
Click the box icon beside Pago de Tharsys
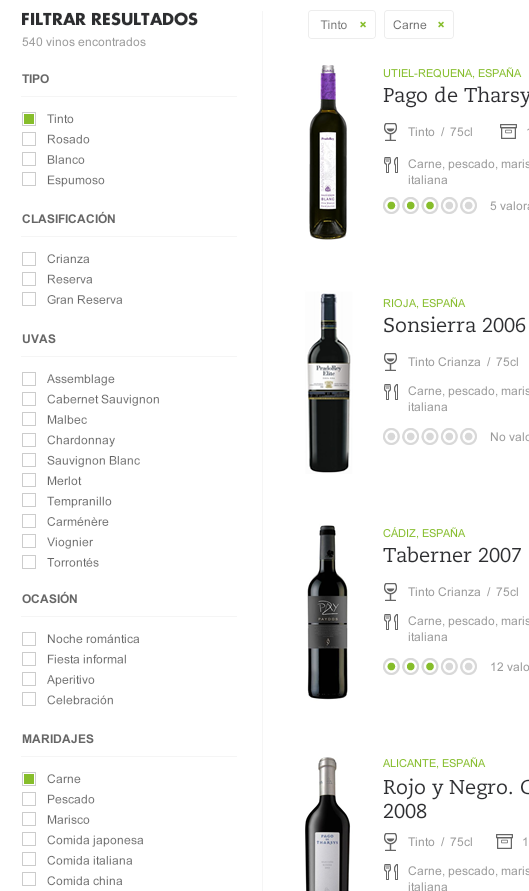tap(508, 132)
